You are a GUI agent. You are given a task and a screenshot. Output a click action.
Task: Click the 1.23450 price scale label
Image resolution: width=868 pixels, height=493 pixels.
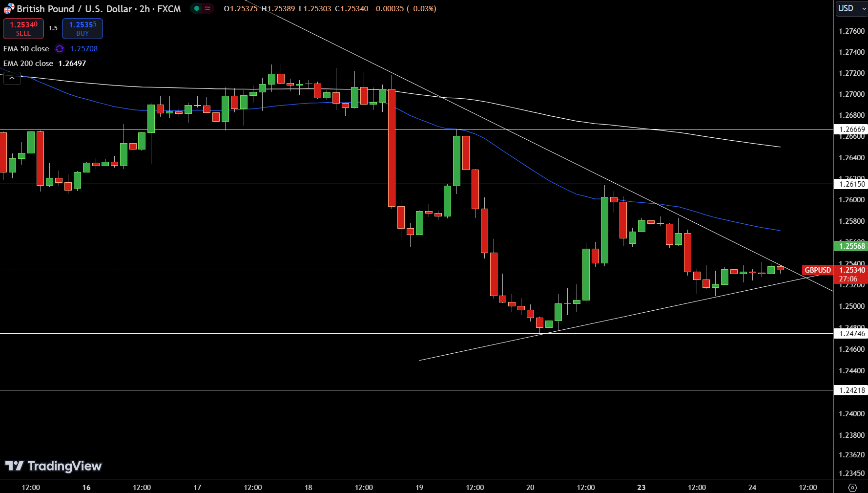pyautogui.click(x=851, y=473)
